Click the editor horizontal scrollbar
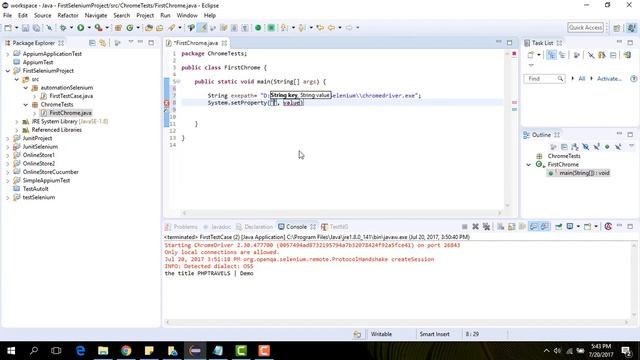 click(342, 213)
